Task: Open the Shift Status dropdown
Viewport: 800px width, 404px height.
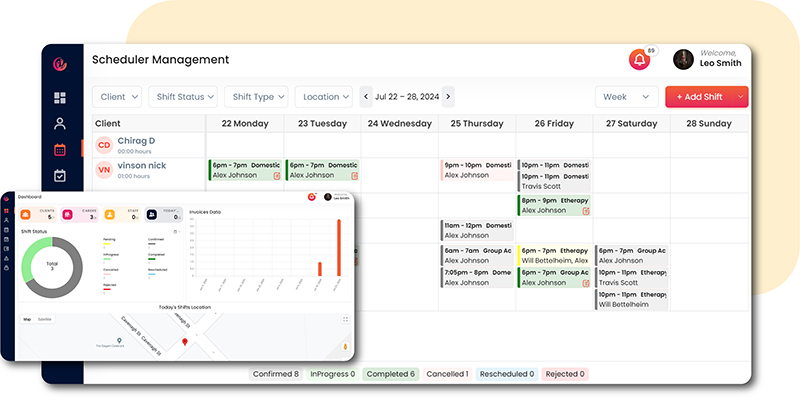Action: tap(183, 97)
